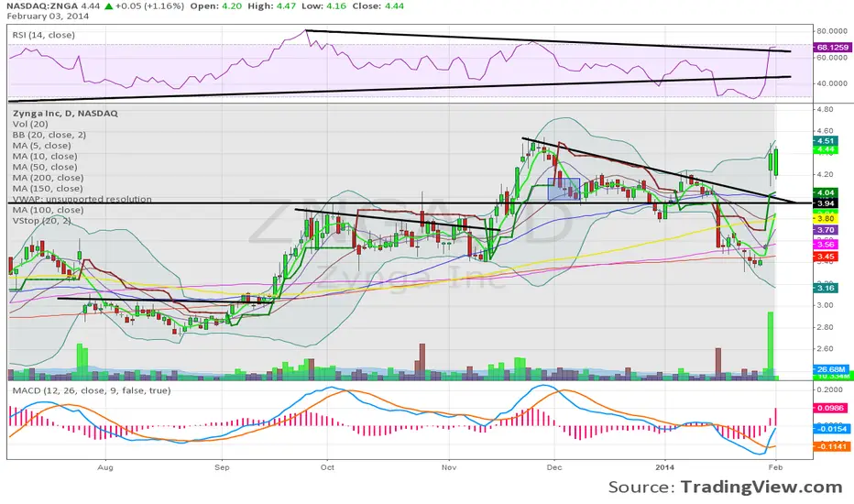
Task: Click the tall green volume bar near Feb
Action: (770, 345)
